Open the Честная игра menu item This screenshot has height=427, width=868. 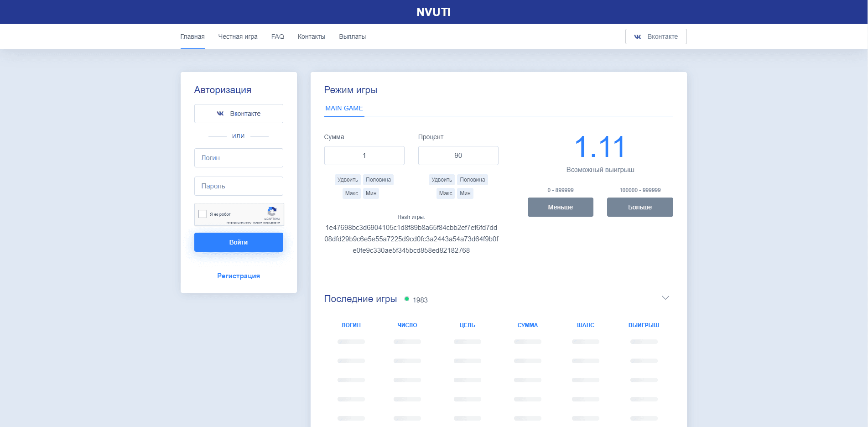coord(238,36)
